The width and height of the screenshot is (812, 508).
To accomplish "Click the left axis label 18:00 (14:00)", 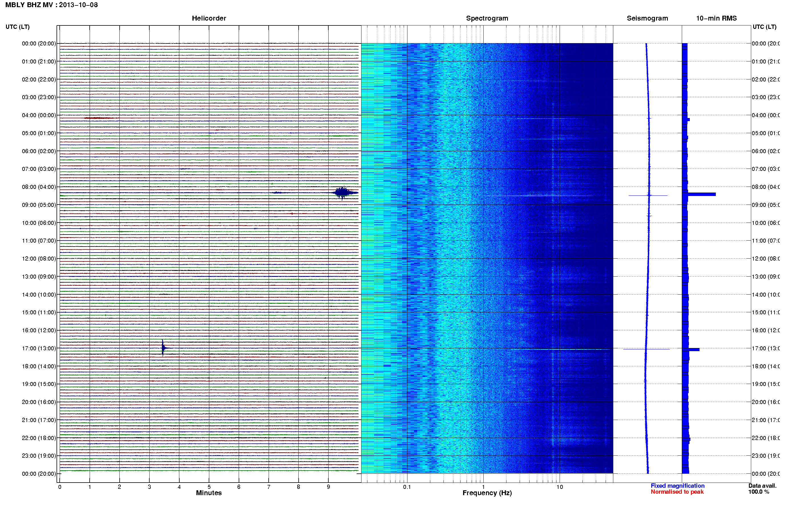I will pyautogui.click(x=39, y=366).
